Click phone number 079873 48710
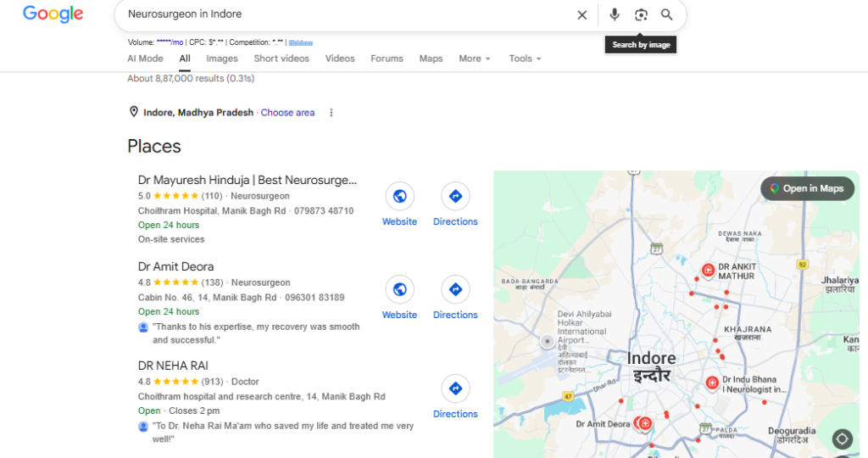868x458 pixels. [324, 210]
